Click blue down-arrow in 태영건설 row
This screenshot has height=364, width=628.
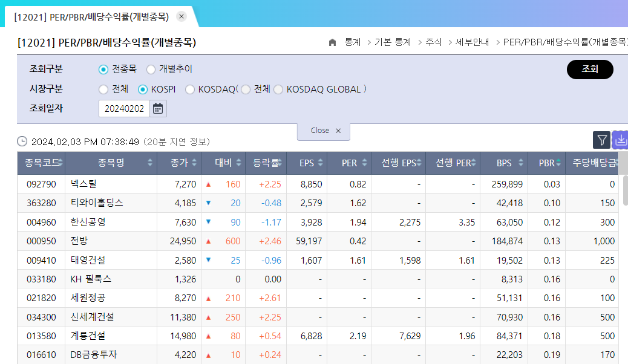[x=208, y=260]
